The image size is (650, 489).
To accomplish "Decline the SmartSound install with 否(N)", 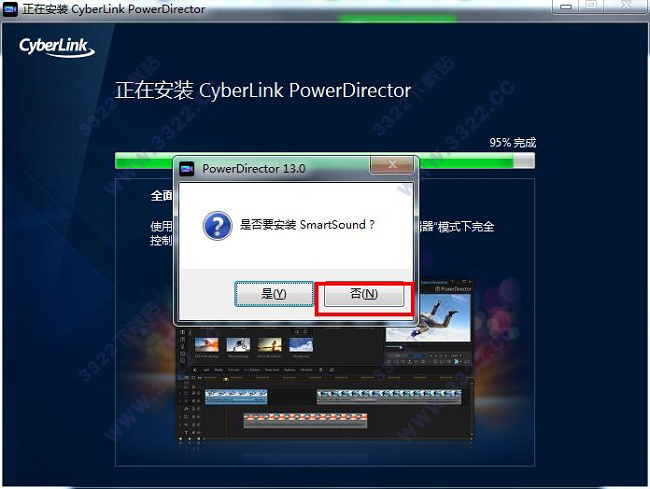I will [364, 294].
